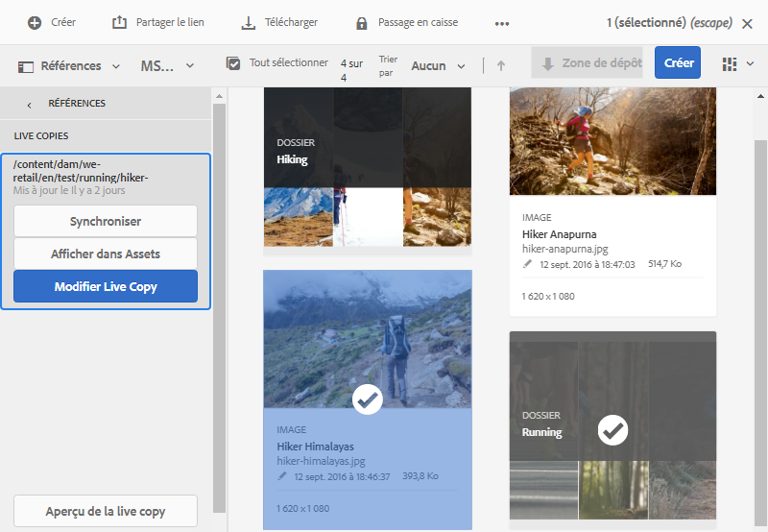Deselect Hiker Himalayas via its checkmark
The width and height of the screenshot is (768, 532).
[x=368, y=399]
